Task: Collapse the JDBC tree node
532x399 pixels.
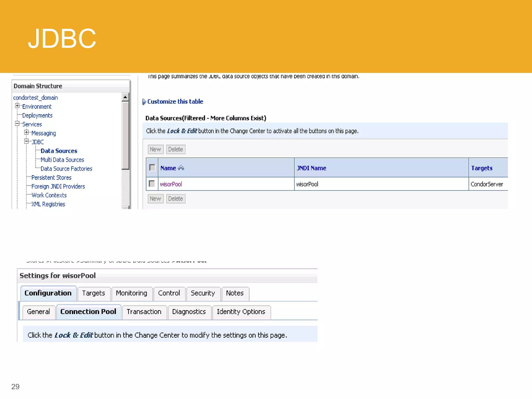Action: [x=26, y=141]
